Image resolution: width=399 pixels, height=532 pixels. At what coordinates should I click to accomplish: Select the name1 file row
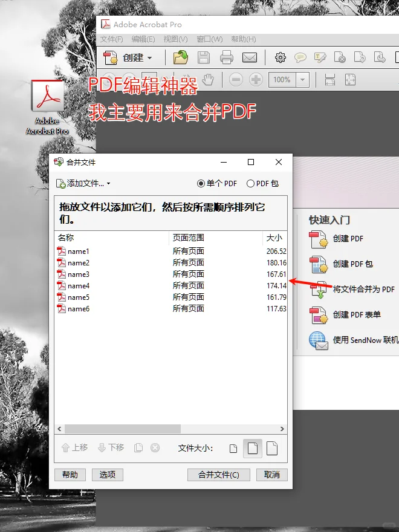coord(170,251)
